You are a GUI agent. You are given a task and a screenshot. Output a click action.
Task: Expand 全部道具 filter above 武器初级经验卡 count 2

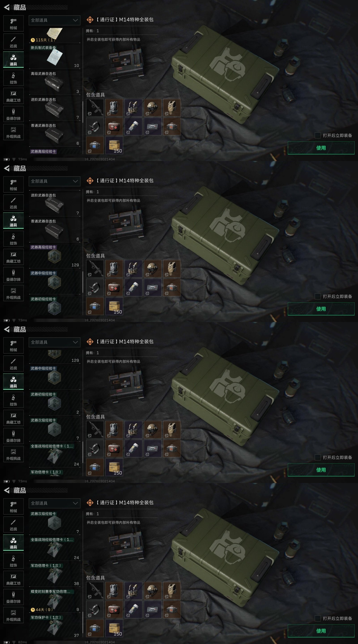[x=55, y=342]
